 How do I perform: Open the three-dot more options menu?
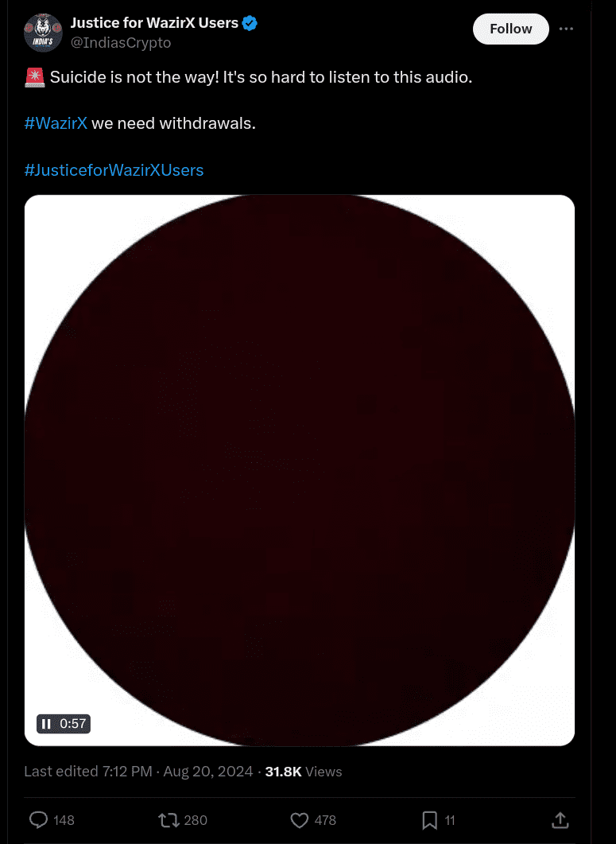[x=566, y=29]
